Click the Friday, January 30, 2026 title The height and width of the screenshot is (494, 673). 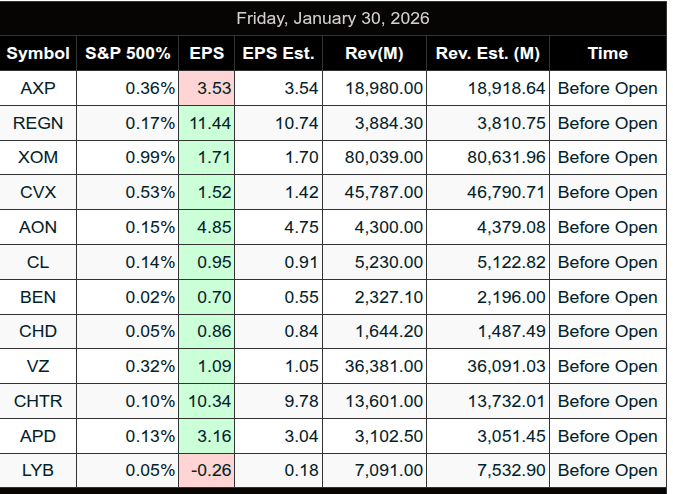(333, 19)
